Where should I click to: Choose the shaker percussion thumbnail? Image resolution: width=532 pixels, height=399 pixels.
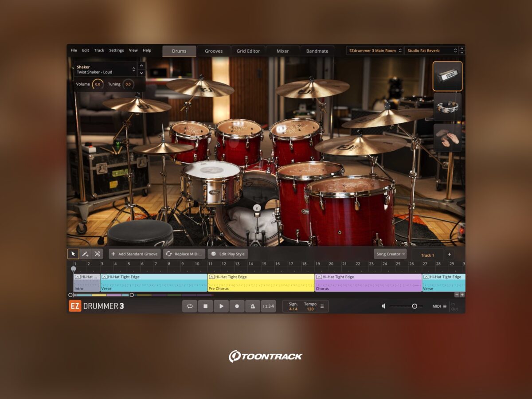447,76
